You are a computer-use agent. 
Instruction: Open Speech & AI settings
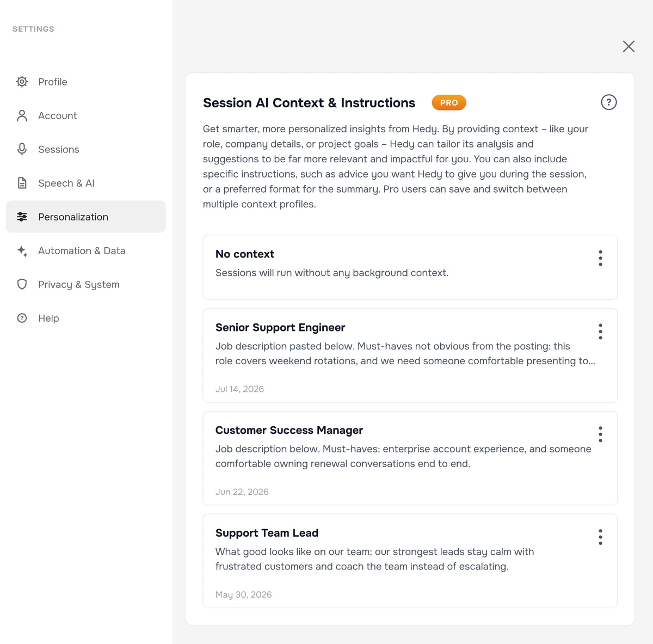pos(85,183)
